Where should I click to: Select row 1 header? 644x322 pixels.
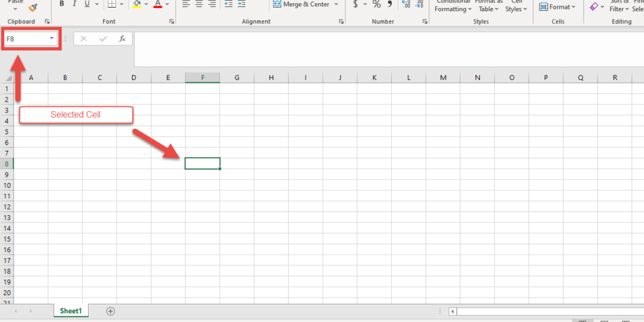pyautogui.click(x=6, y=89)
